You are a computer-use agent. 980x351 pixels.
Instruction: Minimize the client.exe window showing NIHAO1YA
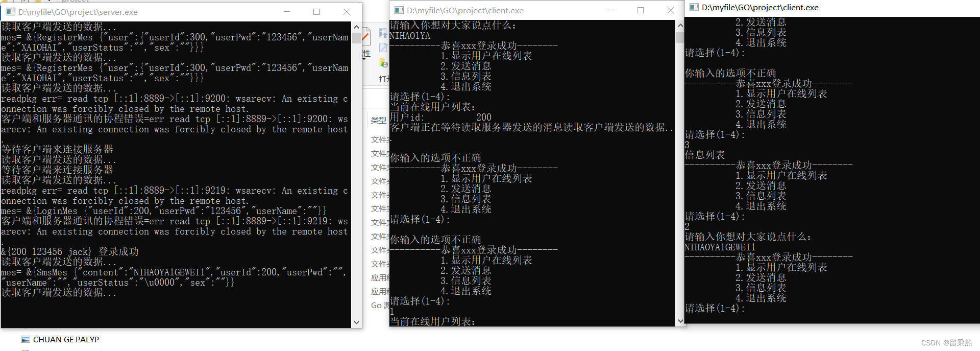tap(611, 10)
